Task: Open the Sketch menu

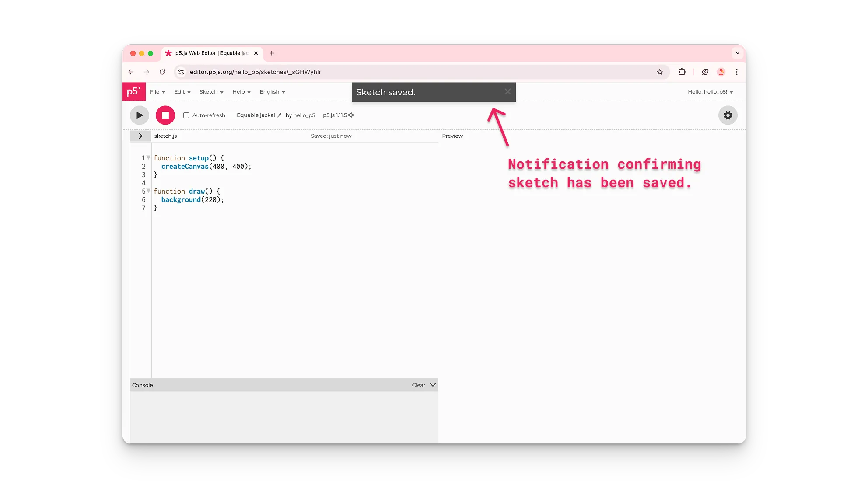Action: 211,92
